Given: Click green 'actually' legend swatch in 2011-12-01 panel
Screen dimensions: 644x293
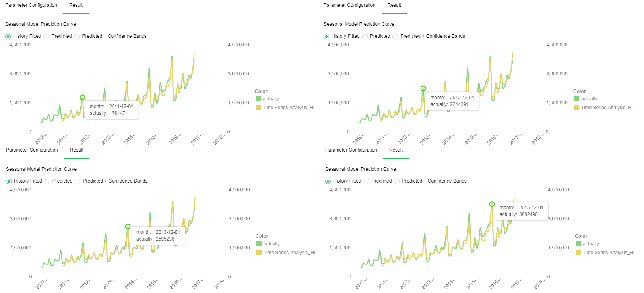Looking at the screenshot, I should pos(258,99).
